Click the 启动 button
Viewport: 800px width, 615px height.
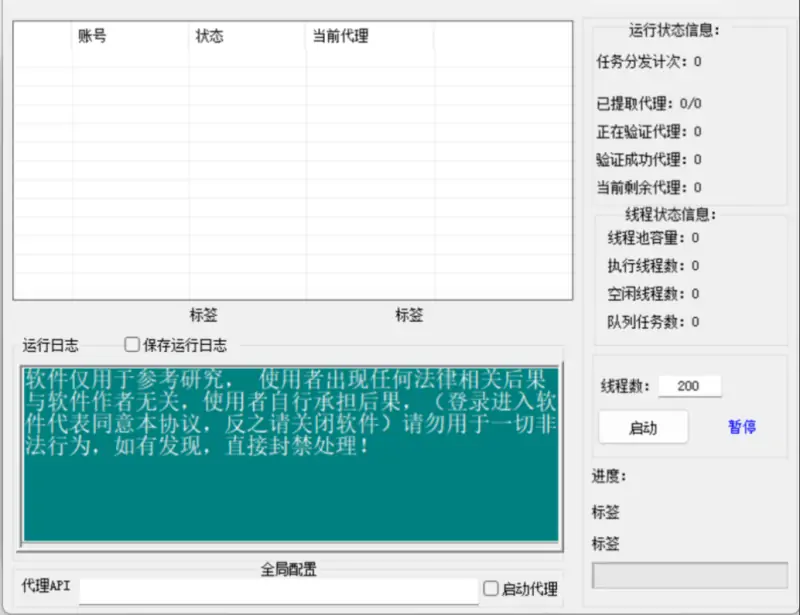coord(643,427)
